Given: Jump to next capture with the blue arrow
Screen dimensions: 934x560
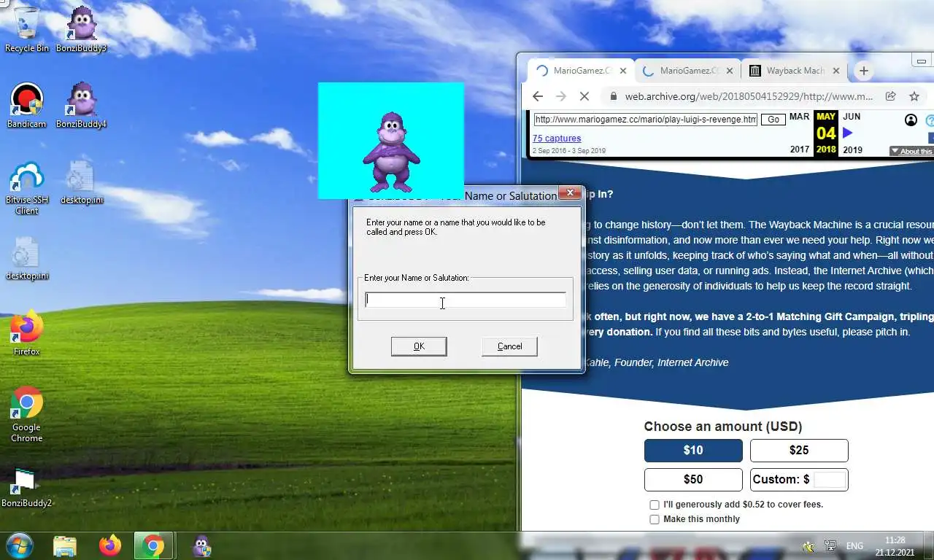Looking at the screenshot, I should pos(847,133).
